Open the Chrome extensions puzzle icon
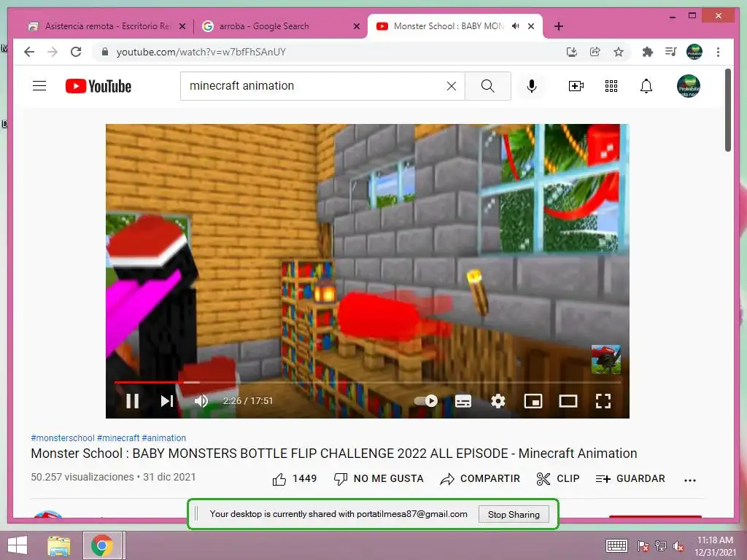Viewport: 747px width, 560px height. coord(648,52)
